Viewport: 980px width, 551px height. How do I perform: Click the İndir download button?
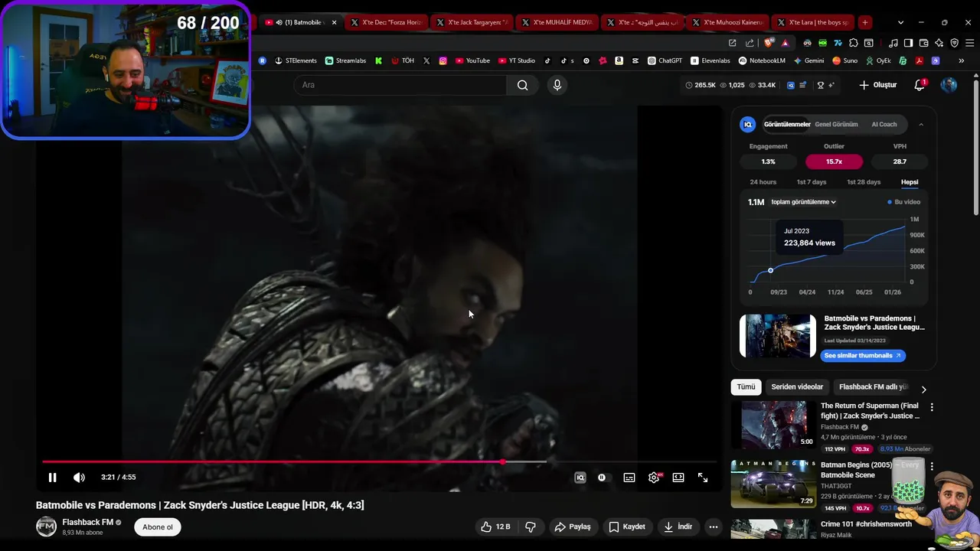[x=678, y=527]
